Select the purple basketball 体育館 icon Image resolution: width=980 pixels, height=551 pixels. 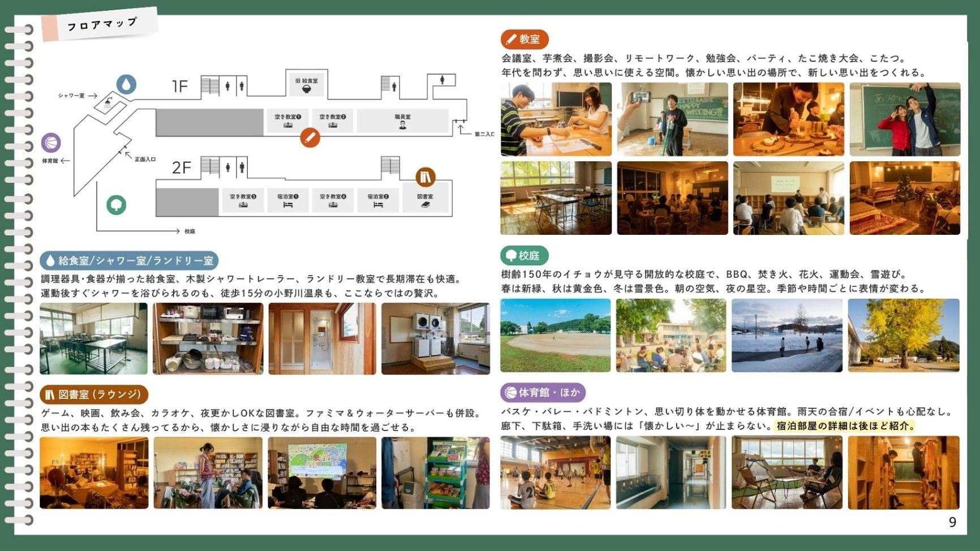click(x=51, y=141)
